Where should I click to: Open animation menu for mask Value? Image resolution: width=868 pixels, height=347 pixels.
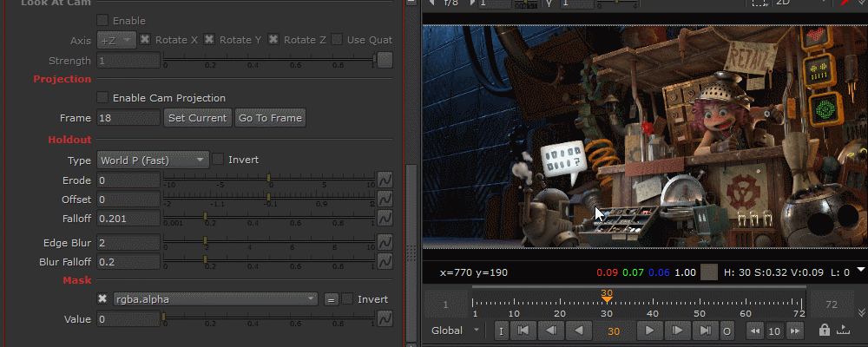point(385,318)
